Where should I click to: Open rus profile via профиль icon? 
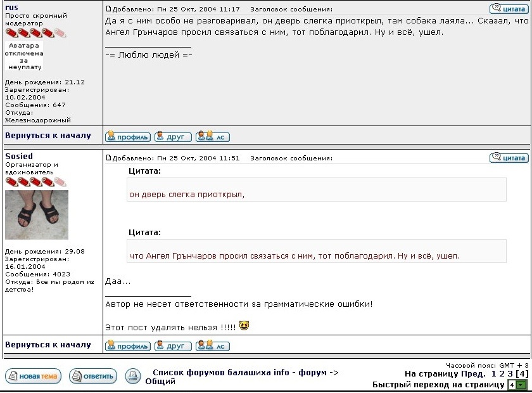tap(127, 137)
